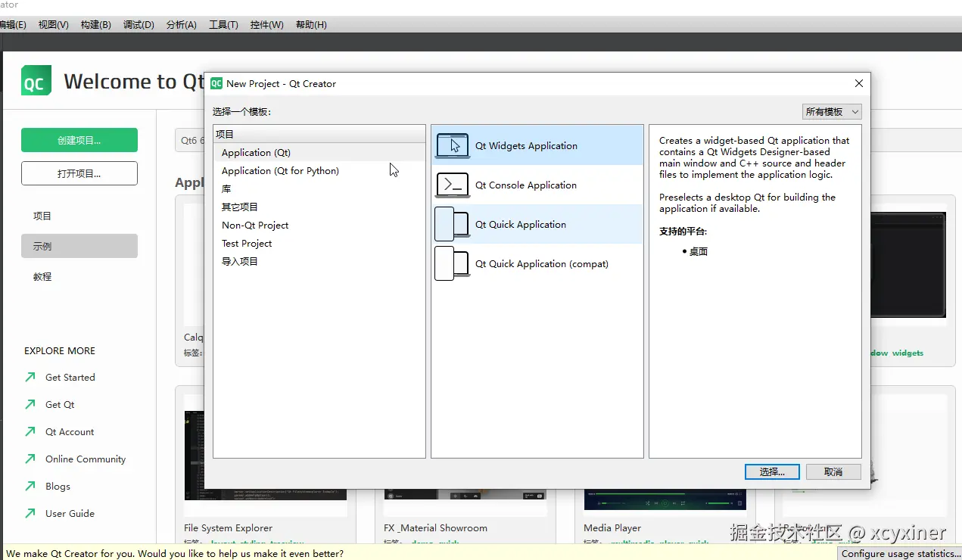The height and width of the screenshot is (560, 962).
Task: Select Application (Qt for Python) category
Action: click(x=319, y=170)
